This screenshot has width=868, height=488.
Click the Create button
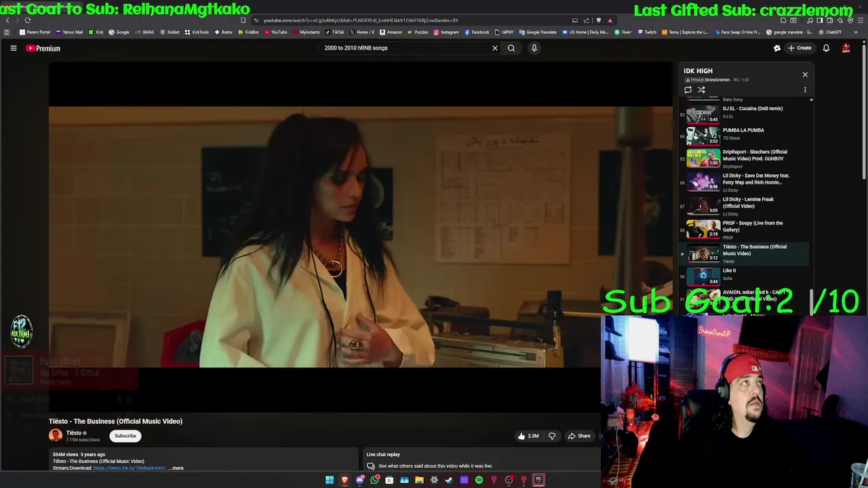(800, 48)
